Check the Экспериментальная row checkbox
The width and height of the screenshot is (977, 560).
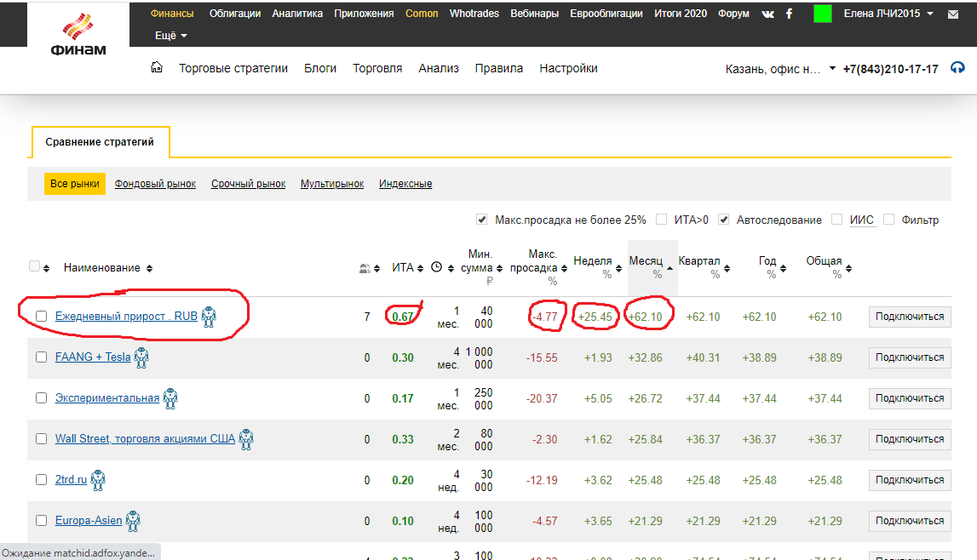41,398
